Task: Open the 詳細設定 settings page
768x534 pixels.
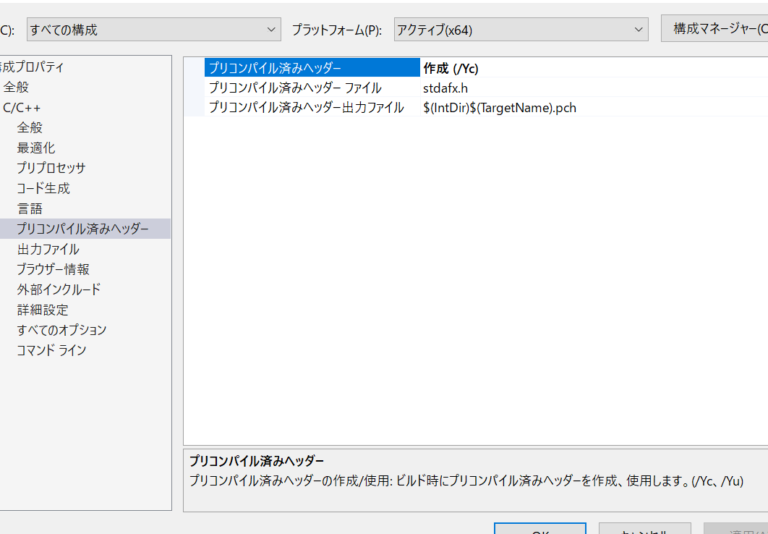Action: [x=43, y=310]
